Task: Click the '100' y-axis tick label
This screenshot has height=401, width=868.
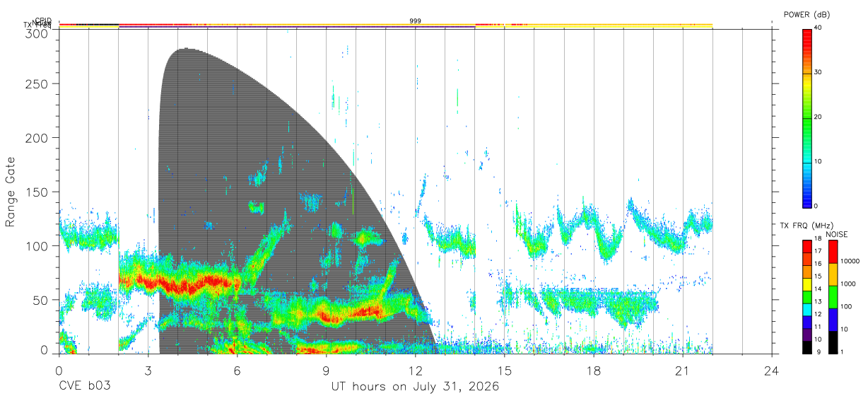Action: click(37, 245)
